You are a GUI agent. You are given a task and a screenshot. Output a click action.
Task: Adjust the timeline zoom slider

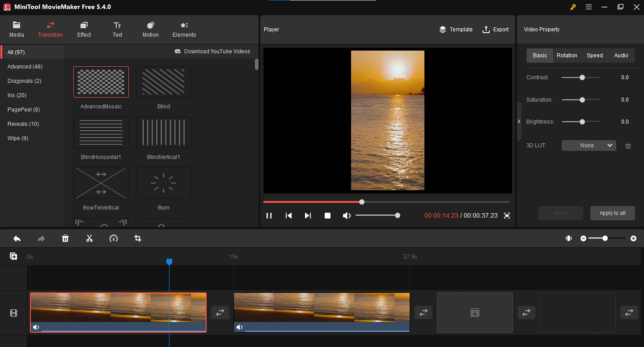pyautogui.click(x=607, y=239)
